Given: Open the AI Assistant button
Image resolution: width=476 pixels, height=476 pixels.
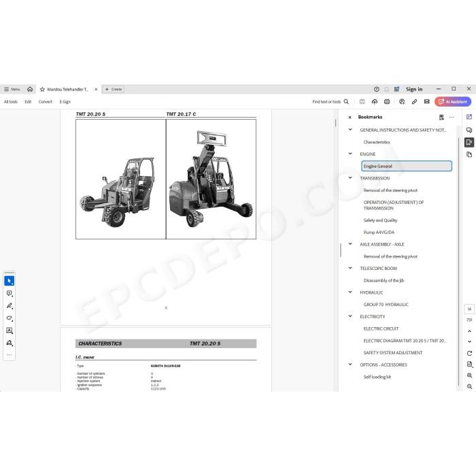Looking at the screenshot, I should pyautogui.click(x=453, y=102).
